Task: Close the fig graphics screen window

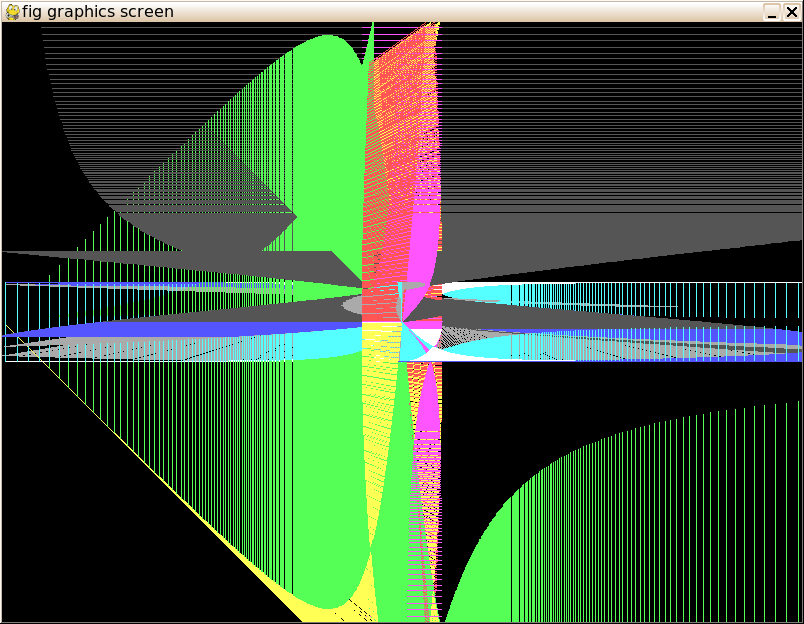Action: (x=792, y=12)
